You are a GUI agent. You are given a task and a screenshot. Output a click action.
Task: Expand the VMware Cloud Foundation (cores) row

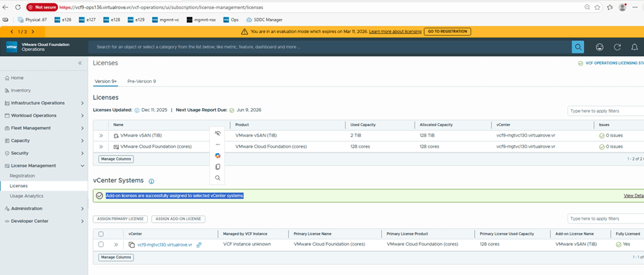(102, 146)
